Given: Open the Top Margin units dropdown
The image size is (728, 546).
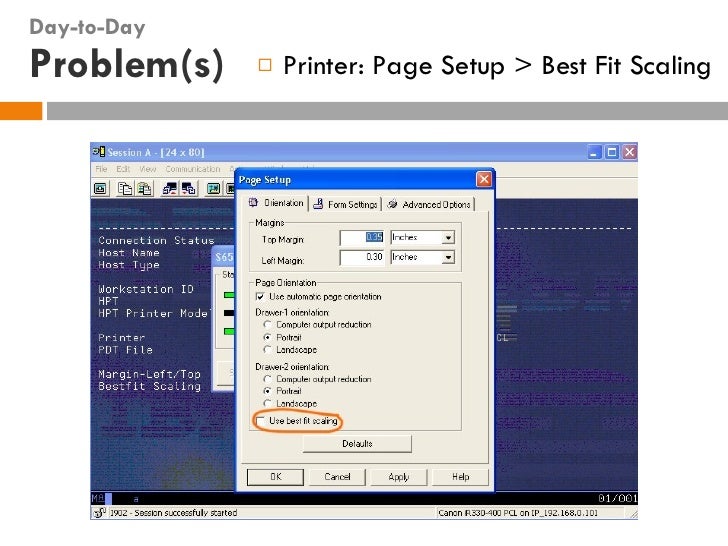Looking at the screenshot, I should (x=448, y=238).
